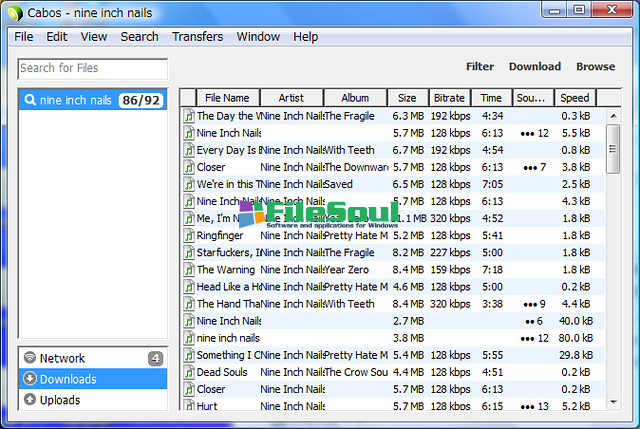
Task: Sort results by Size column header
Action: tap(407, 98)
